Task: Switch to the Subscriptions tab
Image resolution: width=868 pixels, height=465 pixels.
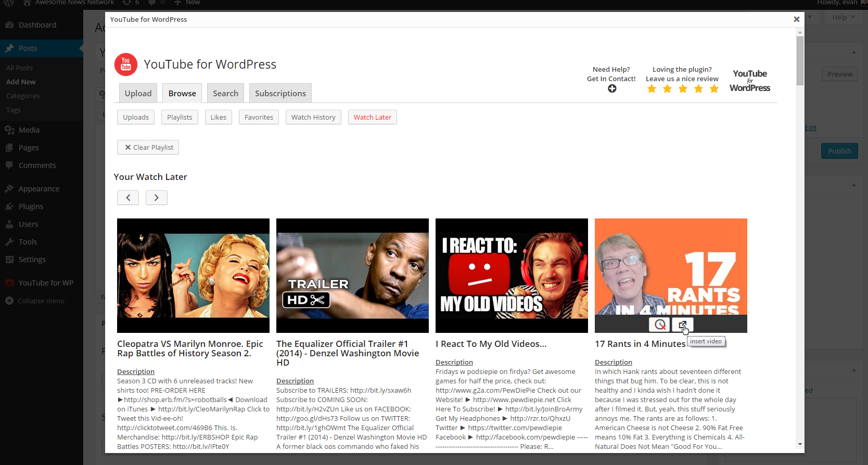Action: pos(280,93)
